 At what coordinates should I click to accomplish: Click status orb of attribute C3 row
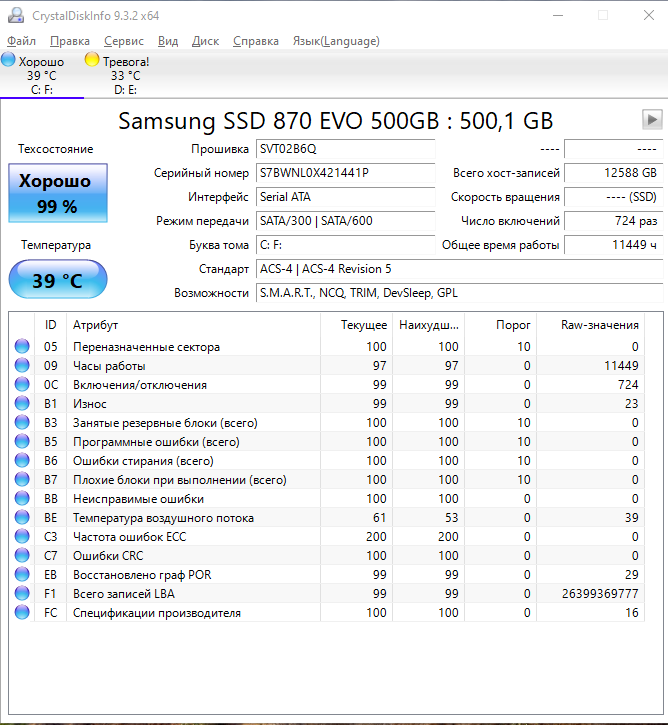click(22, 536)
